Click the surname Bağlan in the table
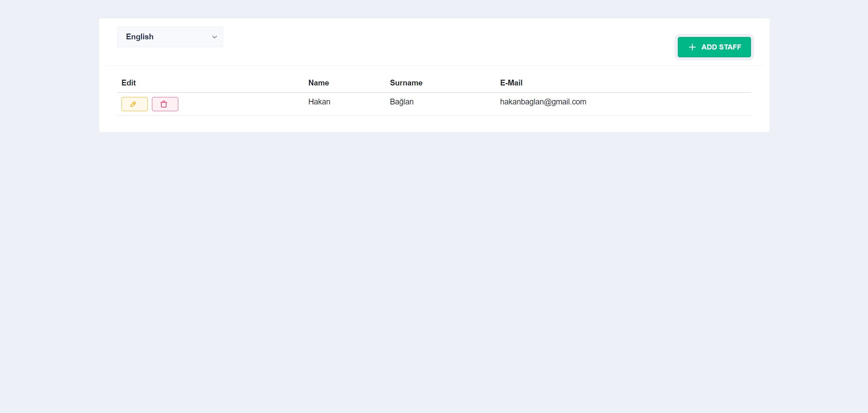This screenshot has width=868, height=413. [401, 102]
